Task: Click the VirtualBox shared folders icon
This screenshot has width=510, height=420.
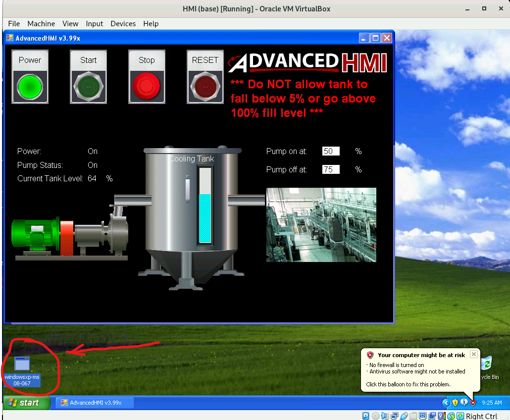Action: point(413,416)
